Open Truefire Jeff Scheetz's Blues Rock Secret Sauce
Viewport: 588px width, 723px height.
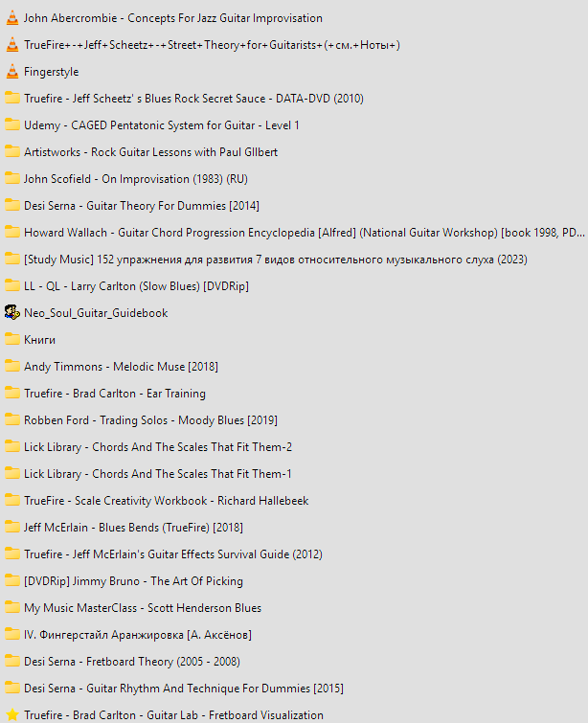click(x=193, y=99)
